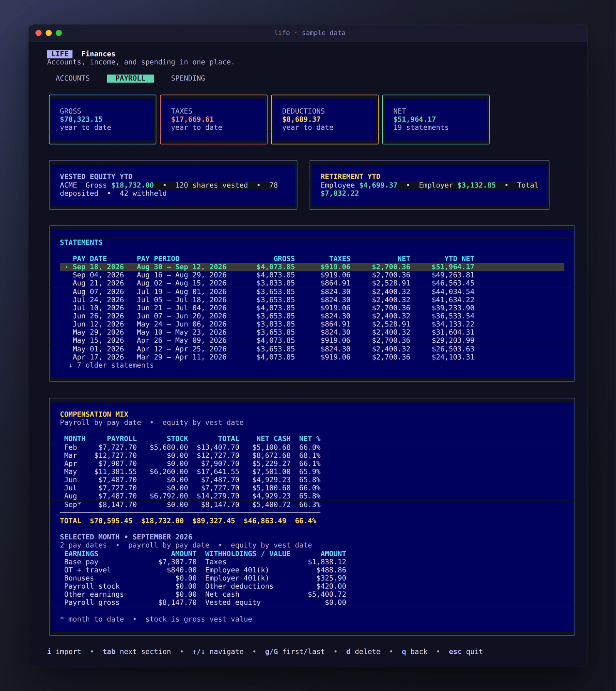616x691 pixels.
Task: Click the Vested equity $0.00 line
Action: pyautogui.click(x=276, y=602)
